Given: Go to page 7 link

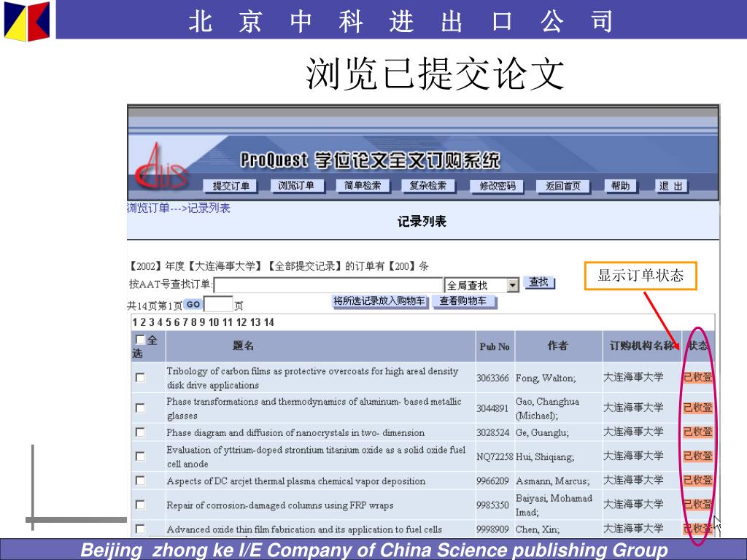Looking at the screenshot, I should (185, 322).
